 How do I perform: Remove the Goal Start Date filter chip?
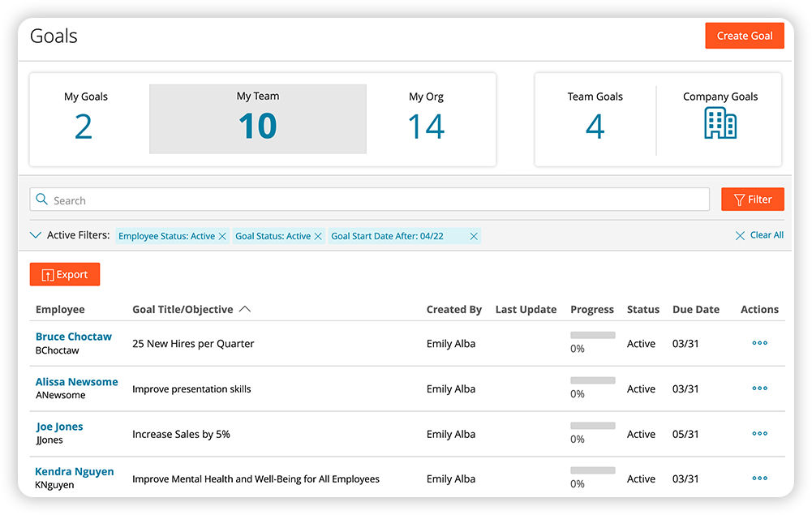[474, 236]
